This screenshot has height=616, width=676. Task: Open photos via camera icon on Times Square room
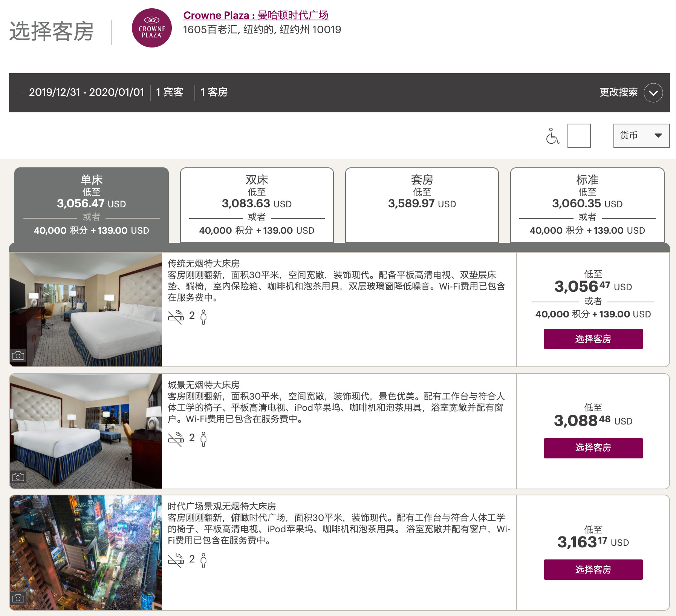(18, 598)
